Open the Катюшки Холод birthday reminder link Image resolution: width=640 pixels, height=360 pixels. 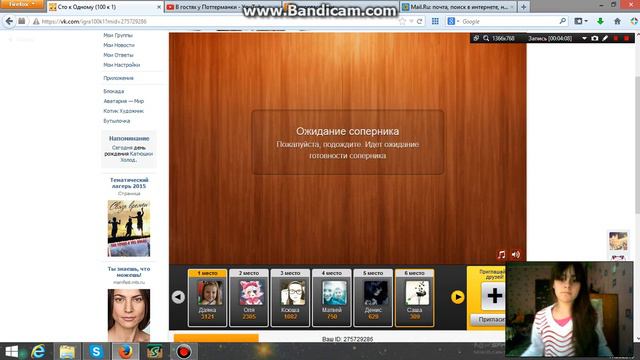(136, 157)
